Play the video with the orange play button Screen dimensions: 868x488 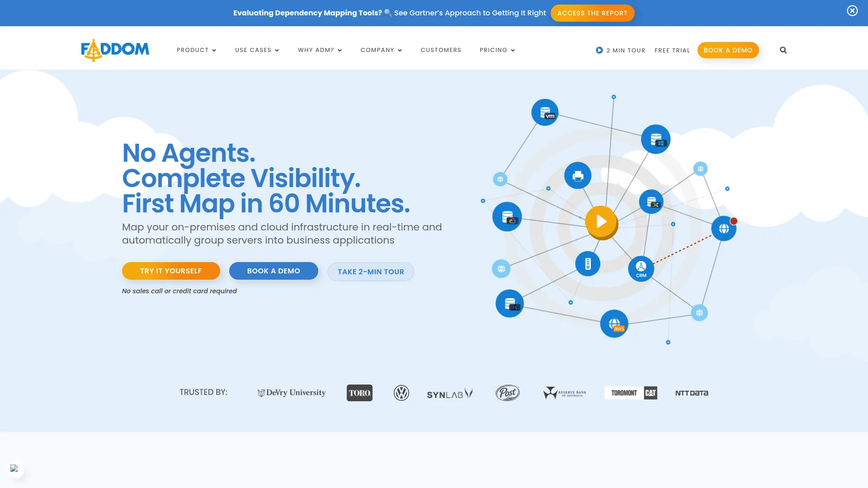[601, 222]
